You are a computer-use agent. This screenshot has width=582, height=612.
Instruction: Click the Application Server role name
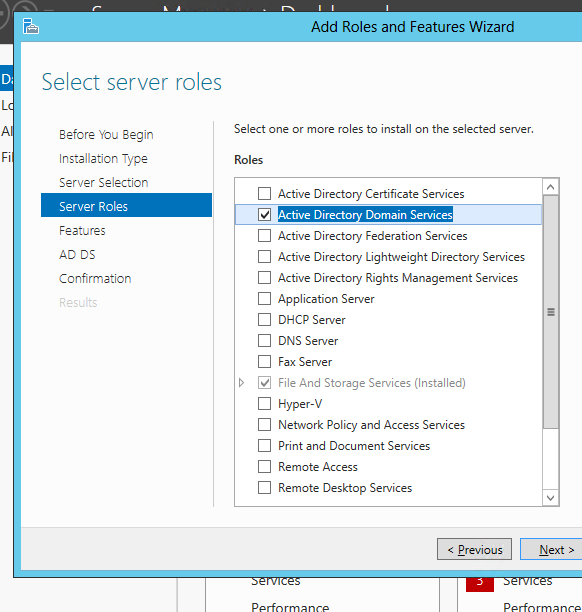point(326,299)
